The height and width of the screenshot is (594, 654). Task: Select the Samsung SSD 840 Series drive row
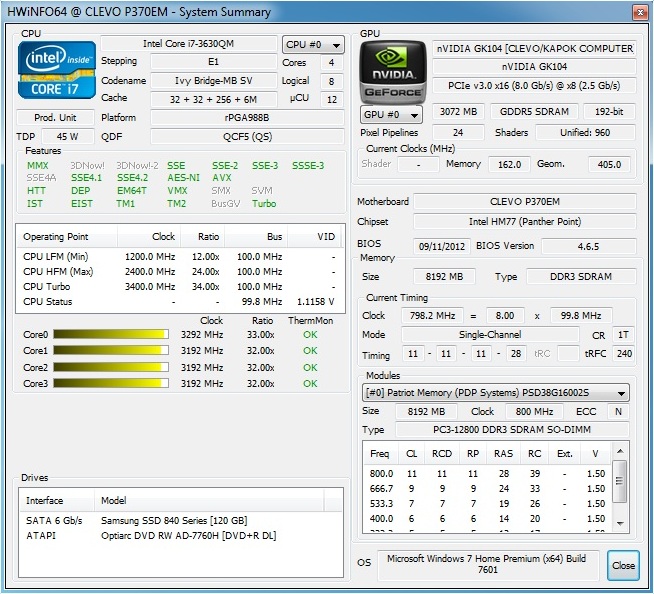pos(181,520)
